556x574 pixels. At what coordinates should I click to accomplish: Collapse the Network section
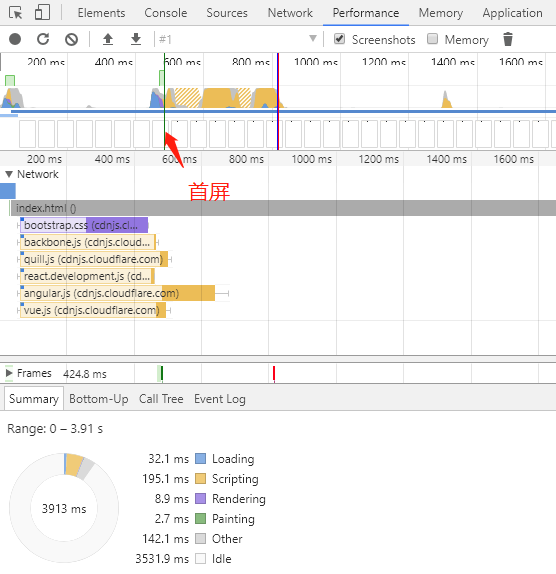pyautogui.click(x=9, y=174)
